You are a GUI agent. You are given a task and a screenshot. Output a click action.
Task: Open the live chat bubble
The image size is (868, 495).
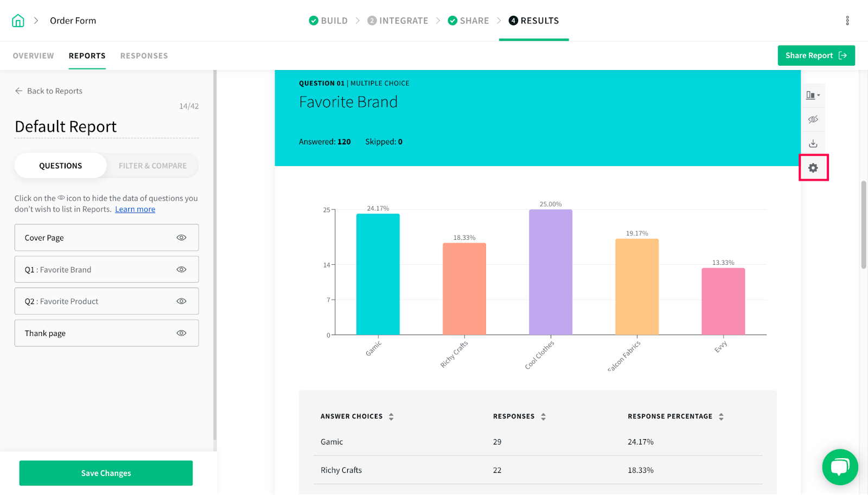pyautogui.click(x=840, y=467)
